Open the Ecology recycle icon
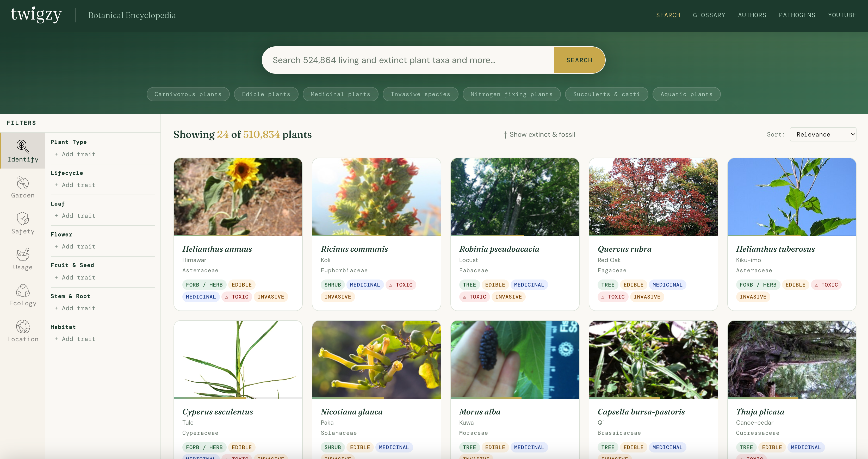 pyautogui.click(x=23, y=290)
